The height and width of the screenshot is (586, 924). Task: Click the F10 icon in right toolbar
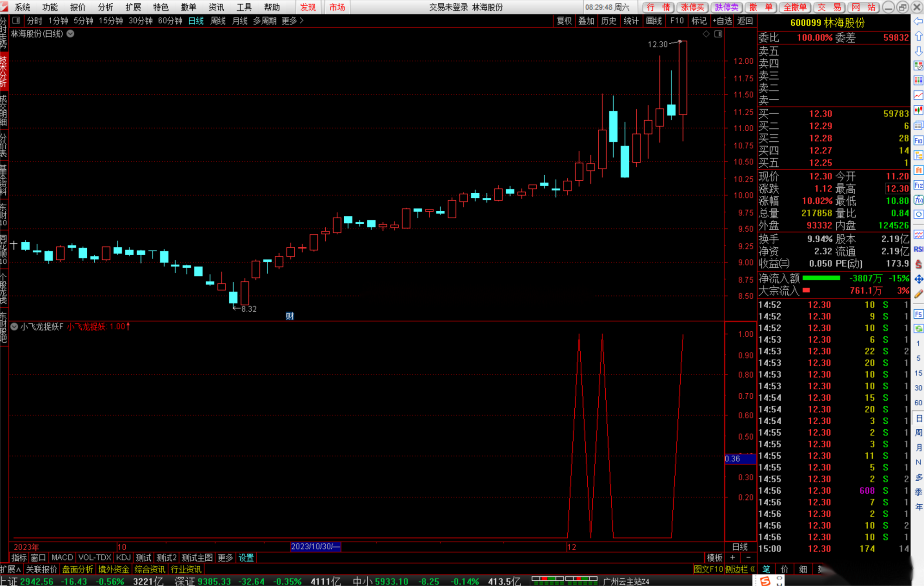[x=918, y=140]
